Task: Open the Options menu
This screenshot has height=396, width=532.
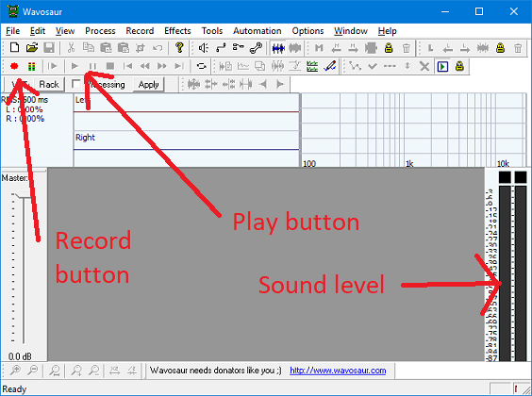Action: click(x=308, y=31)
